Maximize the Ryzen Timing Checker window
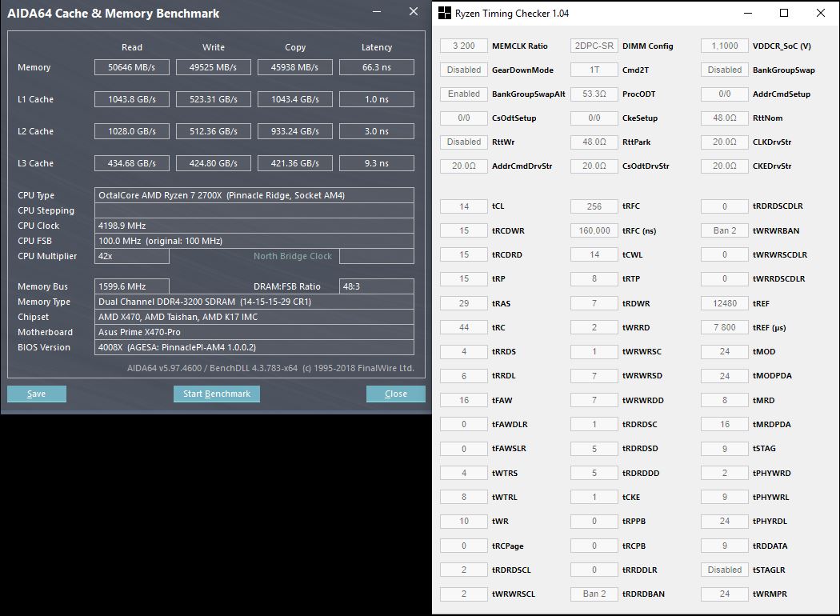 pos(784,13)
